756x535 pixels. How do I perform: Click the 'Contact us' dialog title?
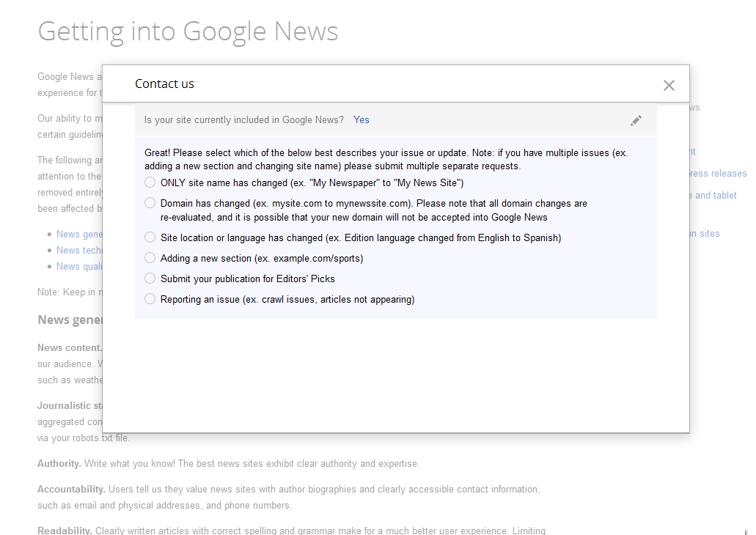click(164, 84)
